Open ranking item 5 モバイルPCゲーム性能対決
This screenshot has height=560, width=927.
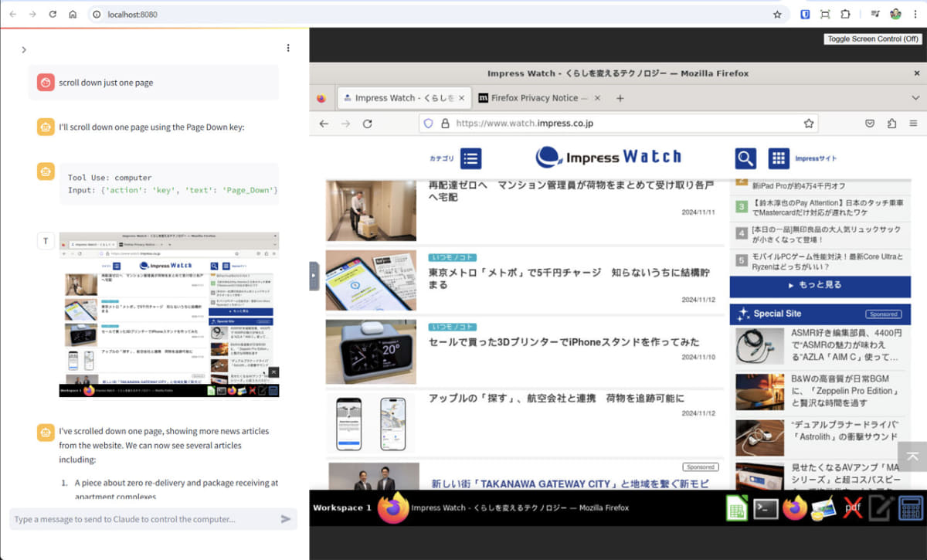826,261
